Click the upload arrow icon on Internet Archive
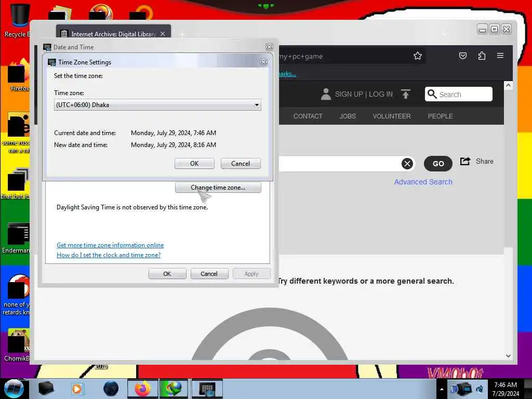This screenshot has width=532, height=399. [405, 94]
